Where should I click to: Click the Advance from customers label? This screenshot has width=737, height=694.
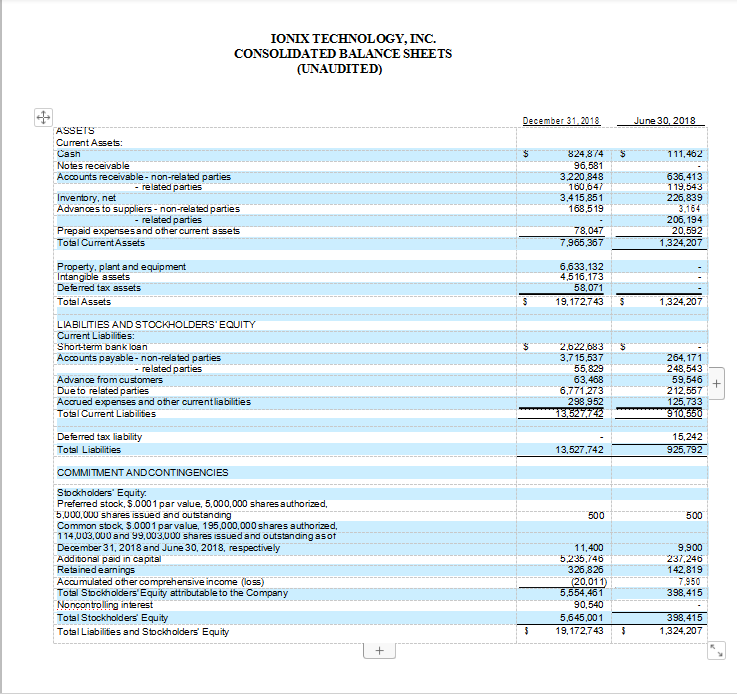coord(110,380)
